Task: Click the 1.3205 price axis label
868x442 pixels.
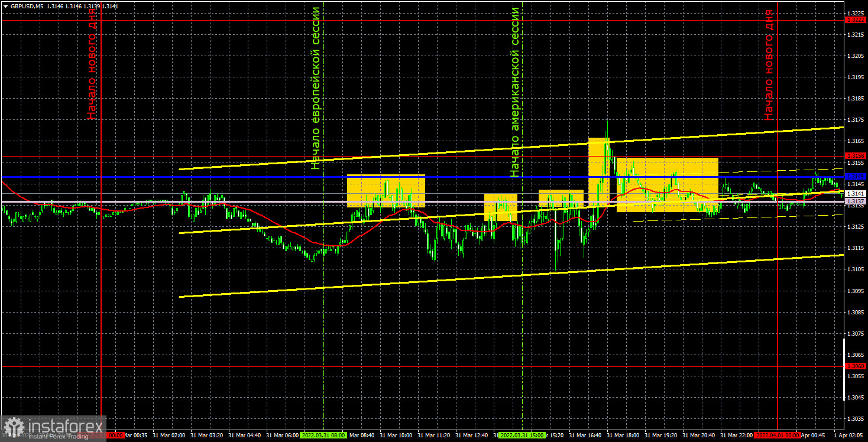Action: coord(856,56)
